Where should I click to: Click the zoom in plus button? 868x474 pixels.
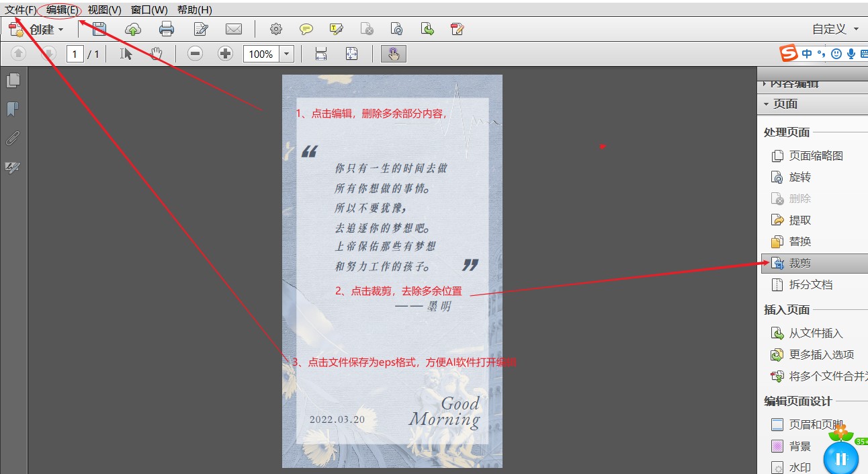coord(226,54)
